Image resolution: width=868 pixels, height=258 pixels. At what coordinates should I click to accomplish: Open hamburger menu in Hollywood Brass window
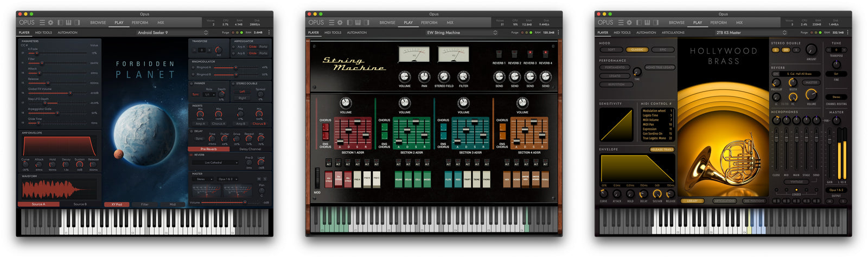click(x=621, y=23)
